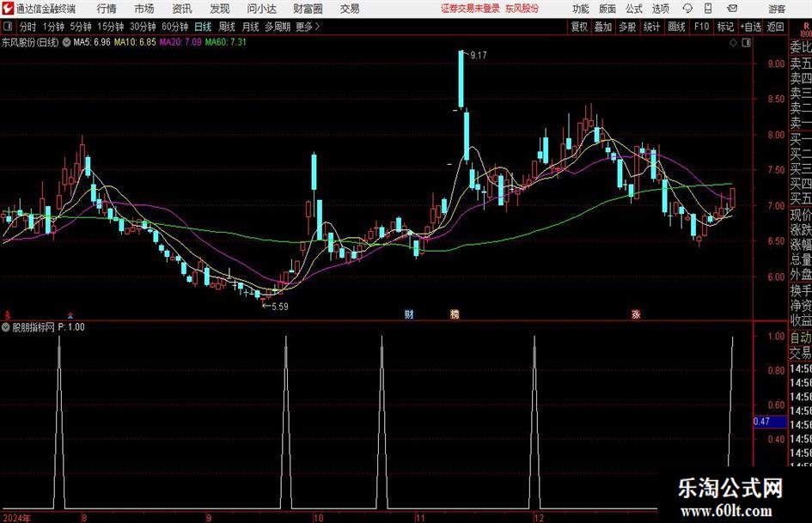Click the 5.59 low price label

pos(279,307)
